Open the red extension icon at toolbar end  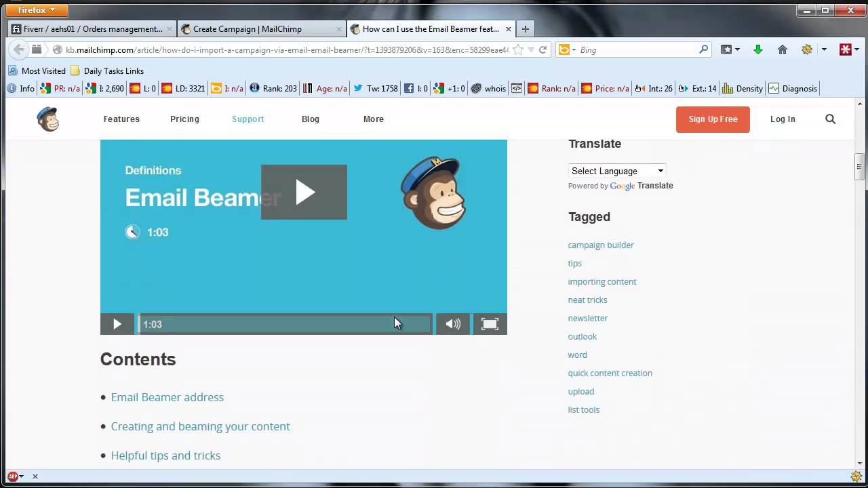click(846, 49)
